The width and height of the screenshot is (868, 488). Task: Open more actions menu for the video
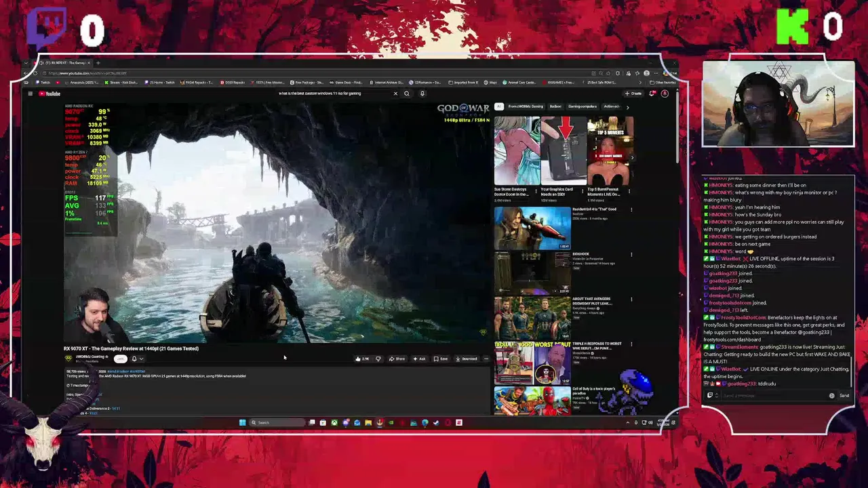[486, 359]
